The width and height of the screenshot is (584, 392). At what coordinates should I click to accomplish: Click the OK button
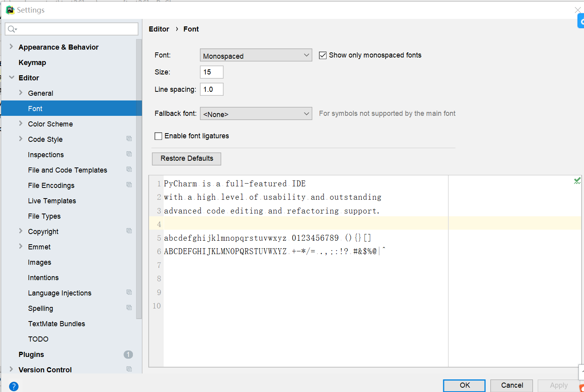(465, 385)
